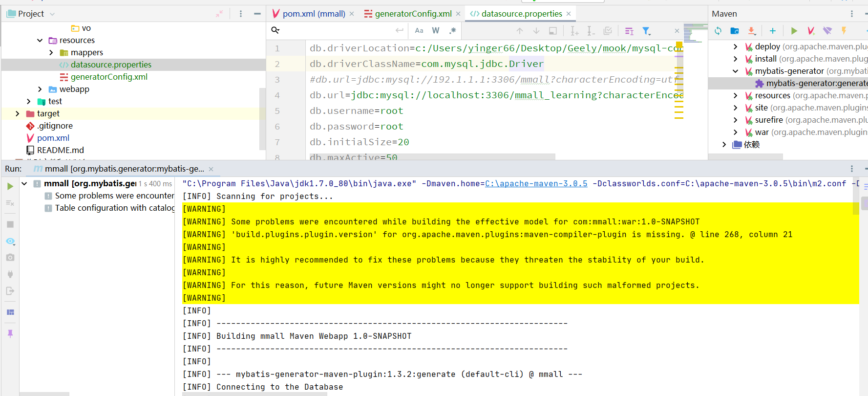This screenshot has height=396, width=868.
Task: Expand the deploy Maven plugin
Action: 736,46
